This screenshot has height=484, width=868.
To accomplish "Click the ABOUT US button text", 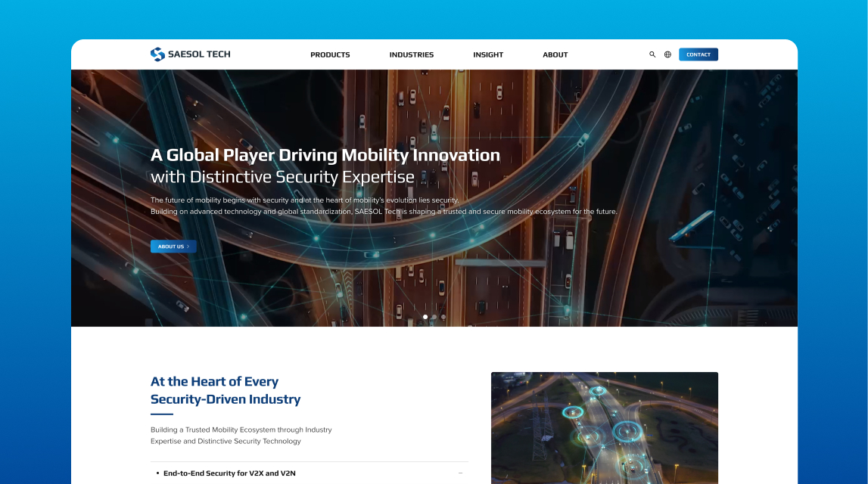I will point(170,247).
